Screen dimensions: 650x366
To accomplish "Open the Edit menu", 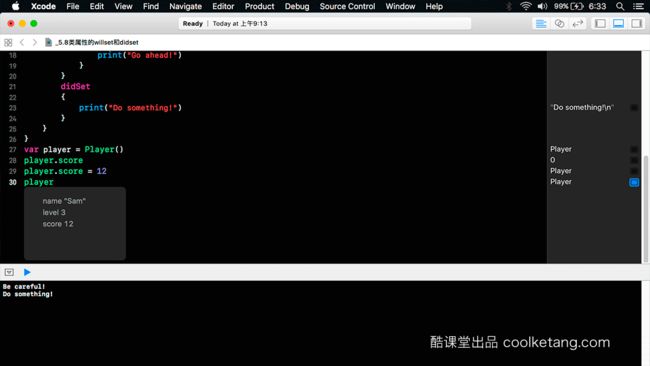I will click(97, 6).
